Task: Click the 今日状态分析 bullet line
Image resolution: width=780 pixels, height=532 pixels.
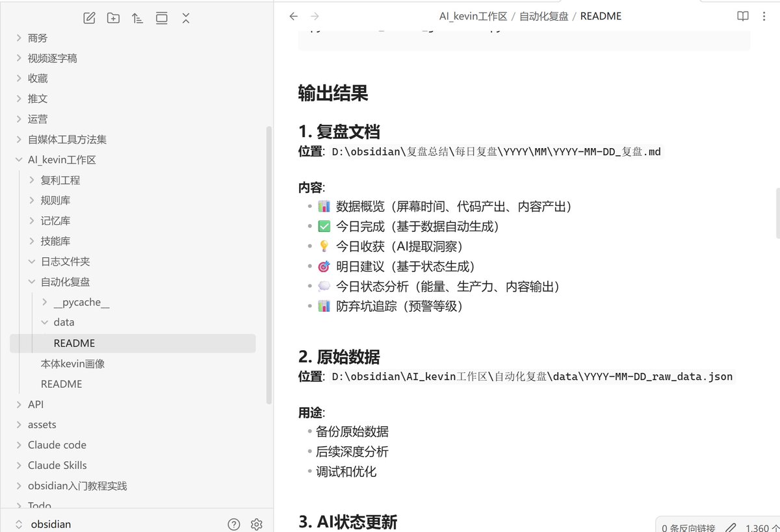Action: [439, 286]
